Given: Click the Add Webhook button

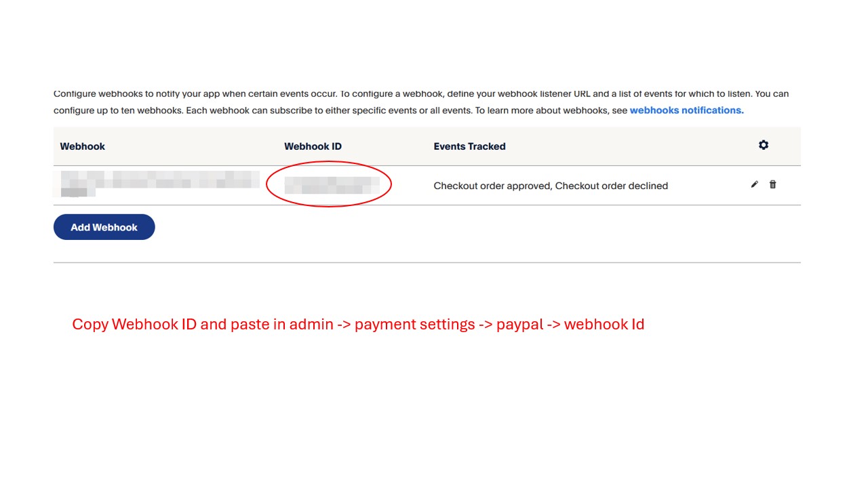Looking at the screenshot, I should (x=104, y=226).
